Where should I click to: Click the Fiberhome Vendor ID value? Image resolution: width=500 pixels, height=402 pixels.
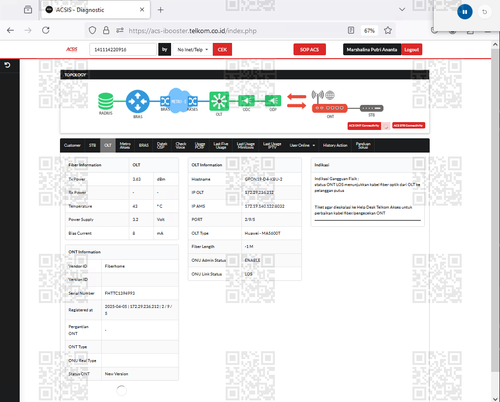pyautogui.click(x=115, y=266)
